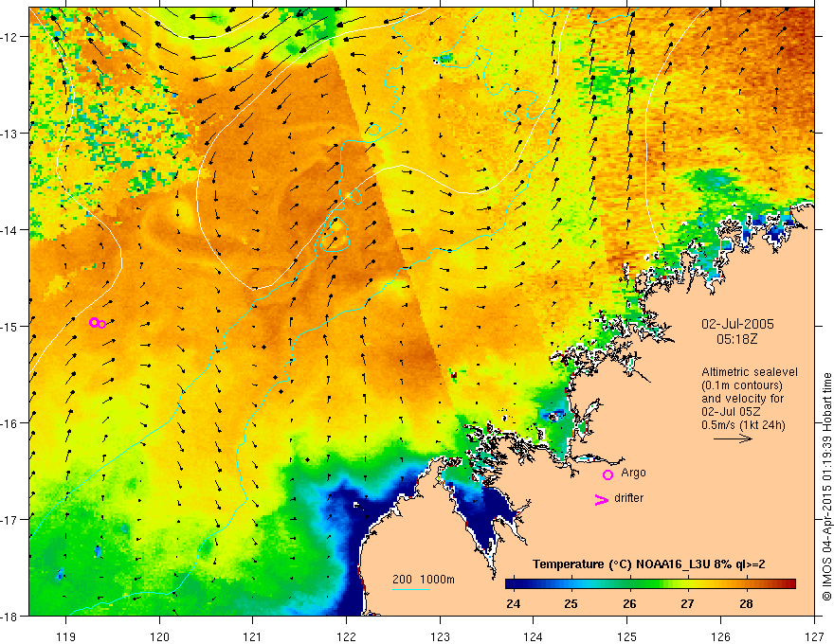The width and height of the screenshot is (834, 644).
Task: Click the 'Altimetric sealevel' caption line
Action: [x=750, y=372]
